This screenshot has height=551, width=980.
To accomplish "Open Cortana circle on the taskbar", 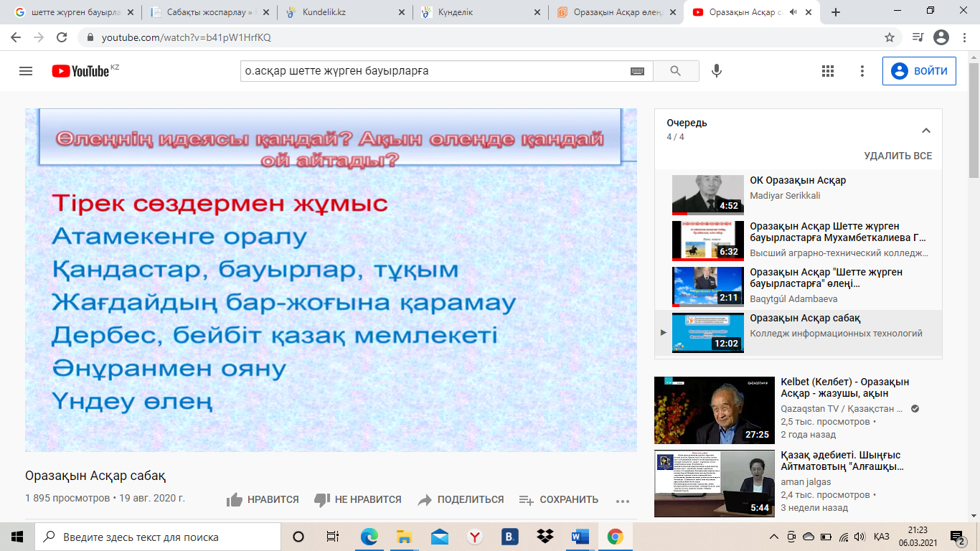I will tap(298, 537).
